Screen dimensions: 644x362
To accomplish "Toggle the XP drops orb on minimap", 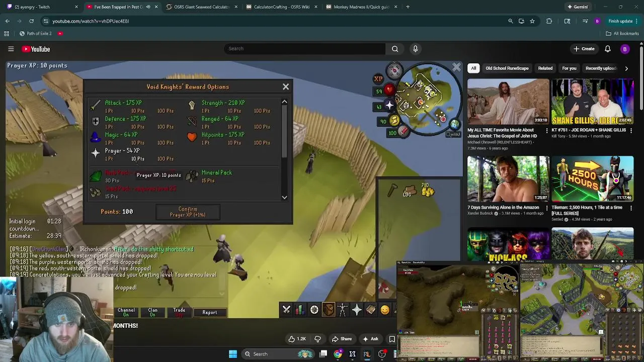I will tap(378, 79).
